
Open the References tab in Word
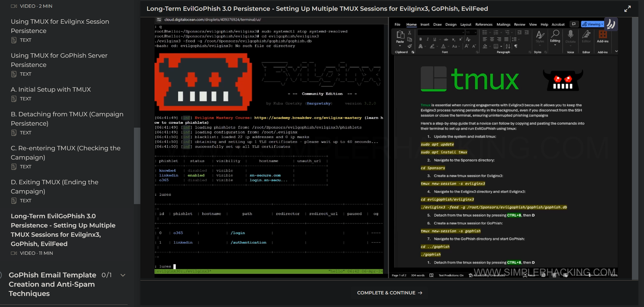tap(484, 25)
